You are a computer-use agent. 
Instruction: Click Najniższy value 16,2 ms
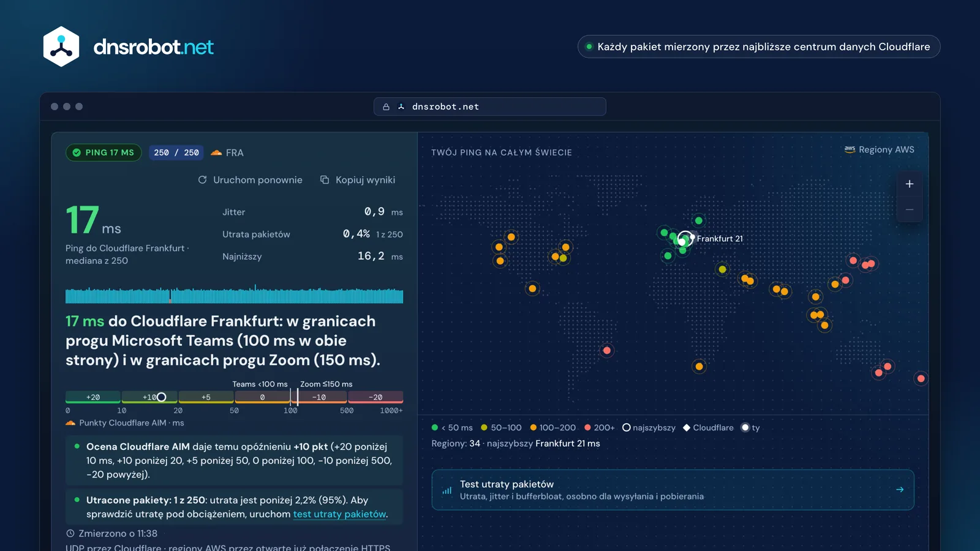(380, 256)
